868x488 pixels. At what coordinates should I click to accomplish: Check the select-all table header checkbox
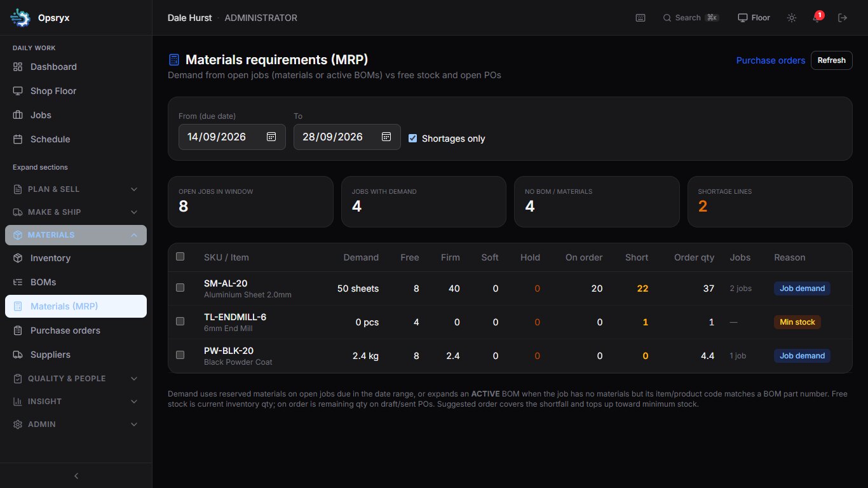click(180, 257)
